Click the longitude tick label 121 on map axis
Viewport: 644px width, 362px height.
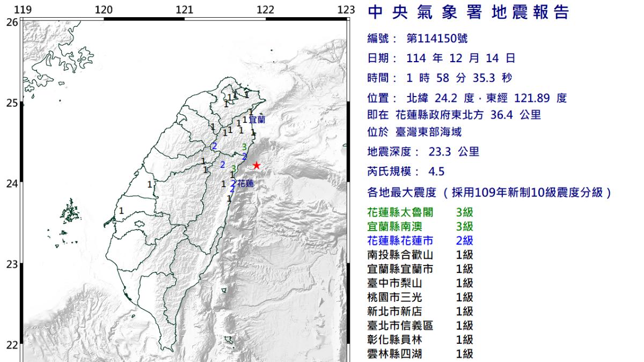click(x=185, y=9)
